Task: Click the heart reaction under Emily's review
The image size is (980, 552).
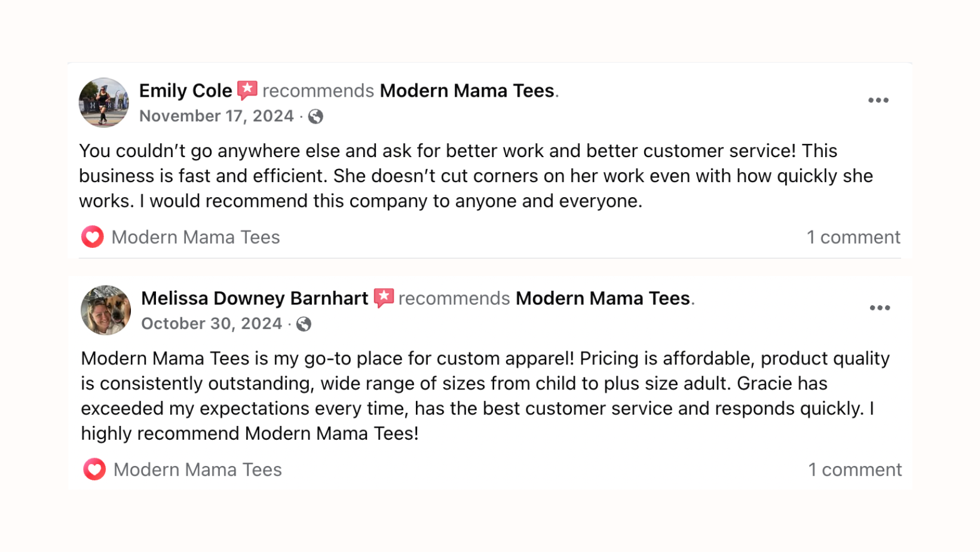Action: point(93,237)
